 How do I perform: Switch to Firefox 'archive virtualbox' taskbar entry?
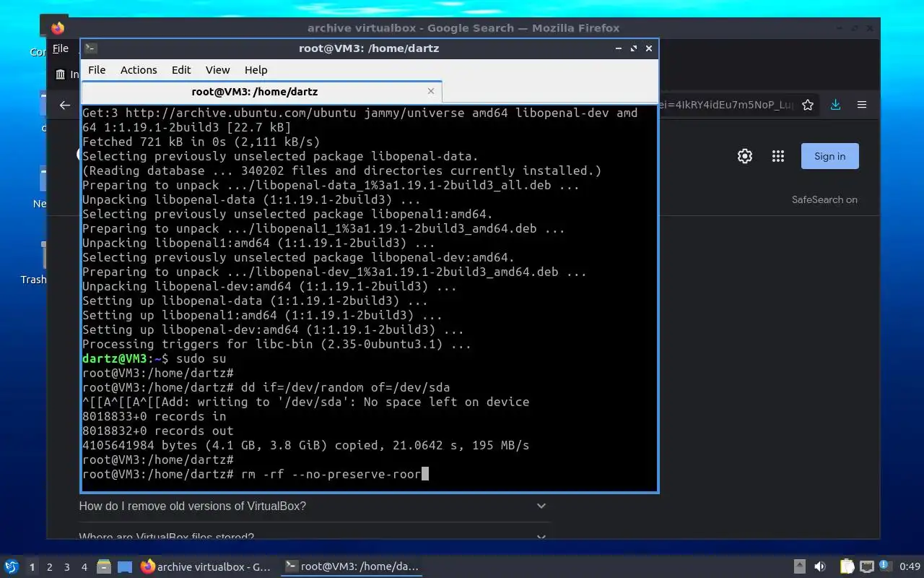pos(206,566)
